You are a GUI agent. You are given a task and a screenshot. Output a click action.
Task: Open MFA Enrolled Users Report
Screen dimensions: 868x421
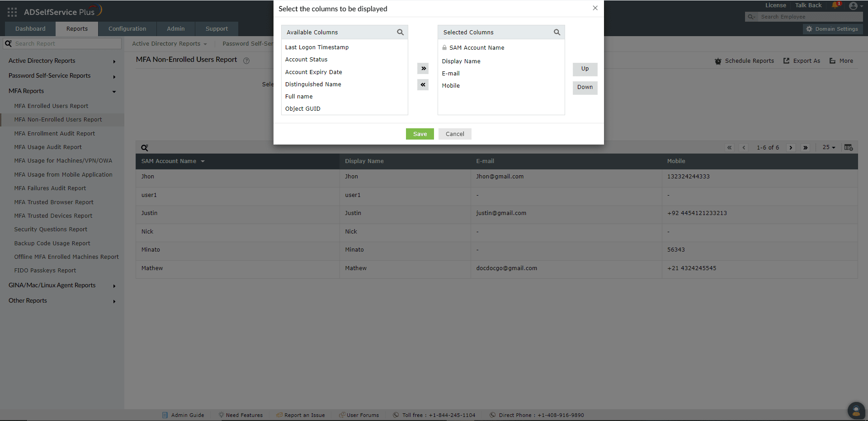51,106
